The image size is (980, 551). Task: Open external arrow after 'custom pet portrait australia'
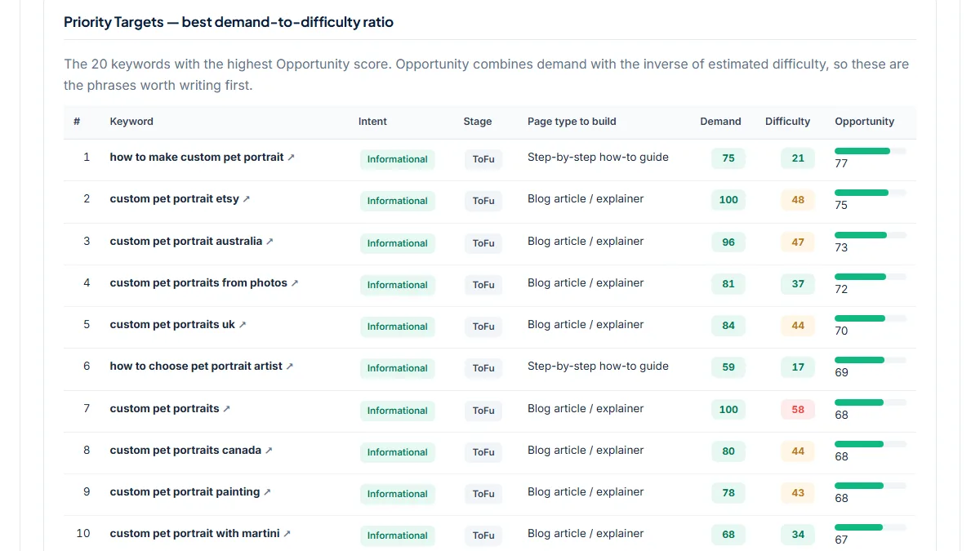tap(269, 242)
